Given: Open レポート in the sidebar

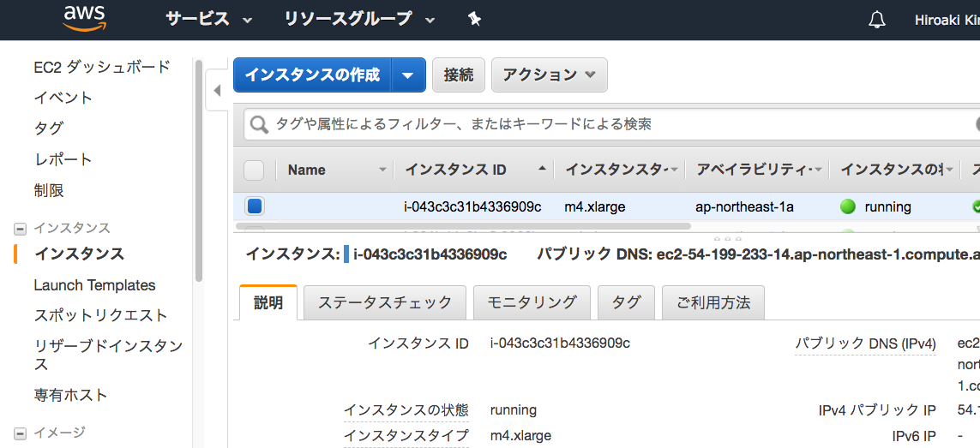Looking at the screenshot, I should [63, 159].
